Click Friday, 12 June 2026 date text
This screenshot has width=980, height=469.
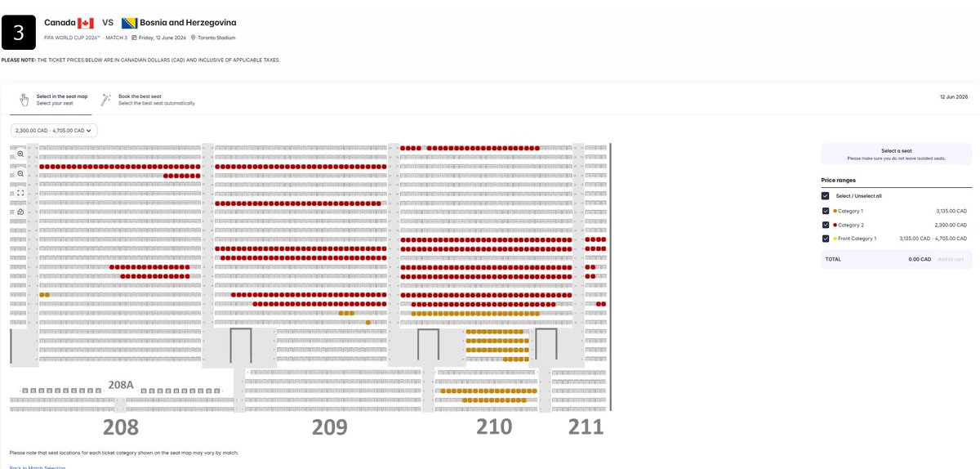click(163, 38)
